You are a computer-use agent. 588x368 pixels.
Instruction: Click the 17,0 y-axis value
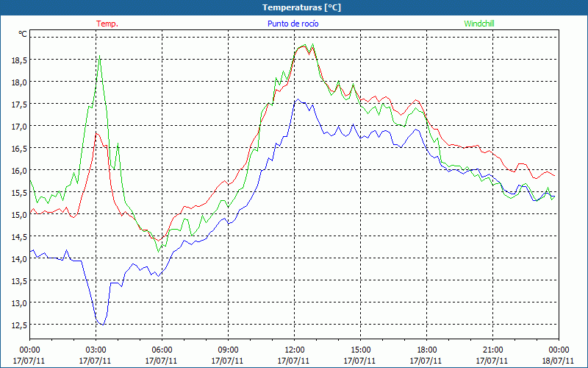point(19,127)
